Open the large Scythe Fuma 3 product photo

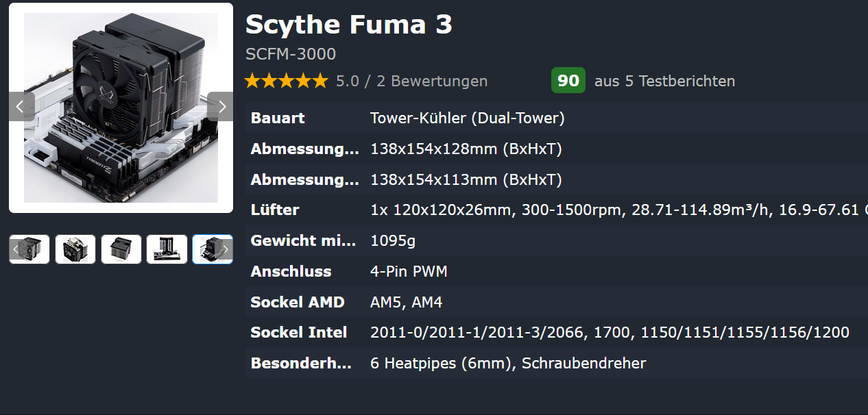121,108
